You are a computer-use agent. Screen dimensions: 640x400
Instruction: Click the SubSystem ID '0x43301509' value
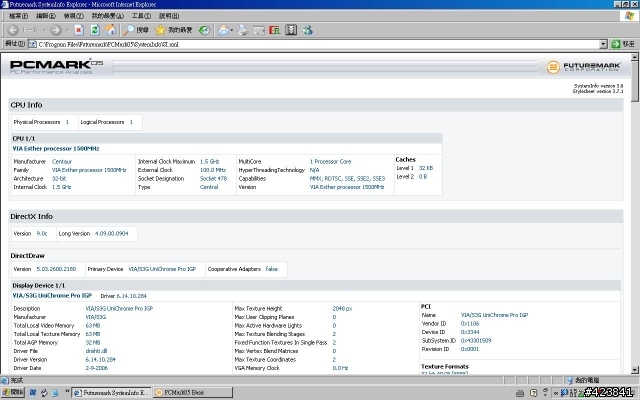point(476,340)
